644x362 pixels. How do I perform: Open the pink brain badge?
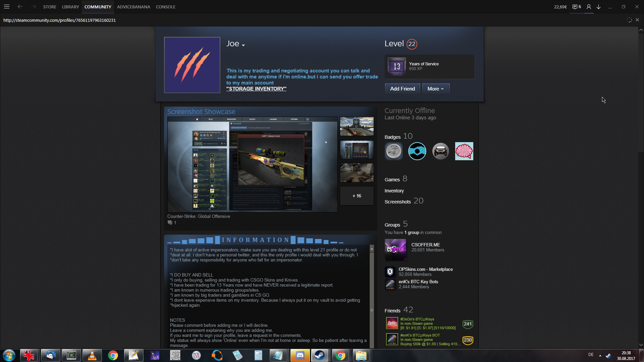[464, 151]
